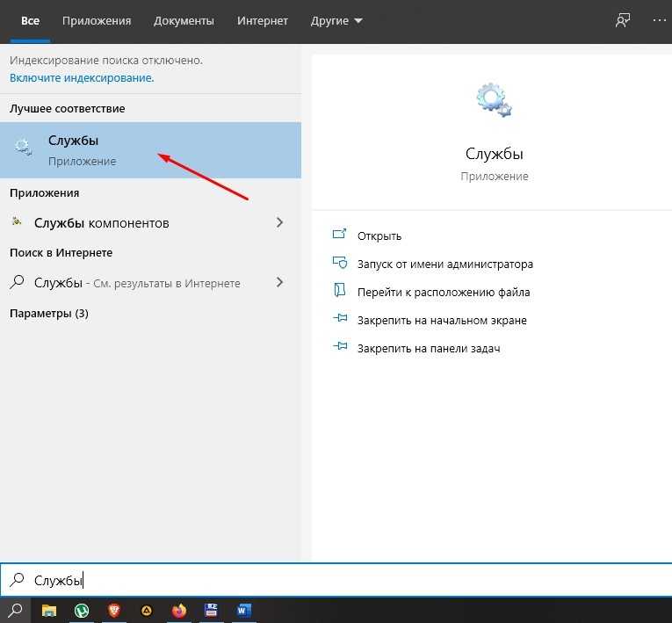Click magnifier icon inside search box
Image resolution: width=672 pixels, height=623 pixels.
coord(17,580)
